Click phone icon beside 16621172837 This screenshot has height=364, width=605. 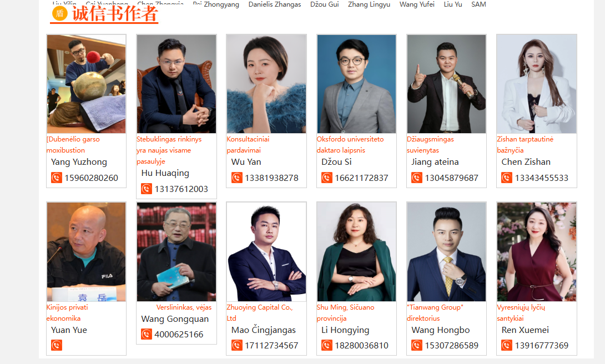coord(327,178)
